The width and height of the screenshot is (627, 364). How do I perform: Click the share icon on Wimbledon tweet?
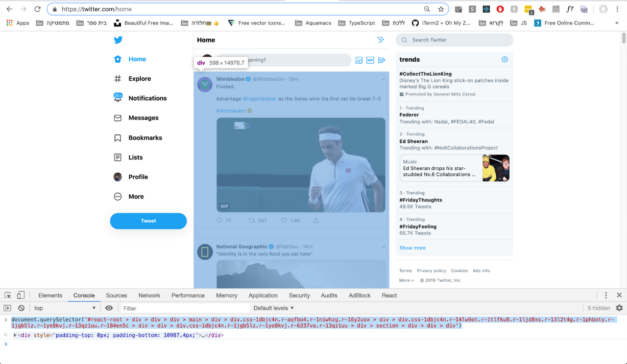pos(316,221)
